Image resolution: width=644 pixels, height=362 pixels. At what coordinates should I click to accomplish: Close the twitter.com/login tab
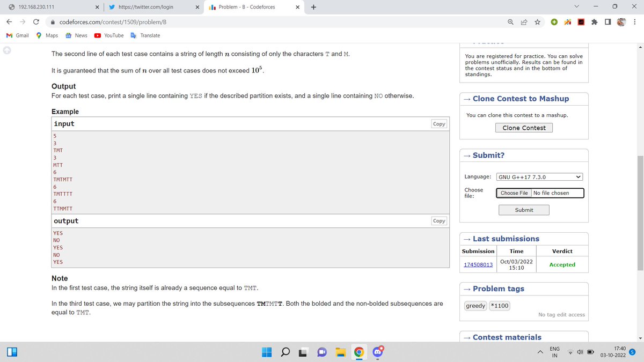point(197,7)
